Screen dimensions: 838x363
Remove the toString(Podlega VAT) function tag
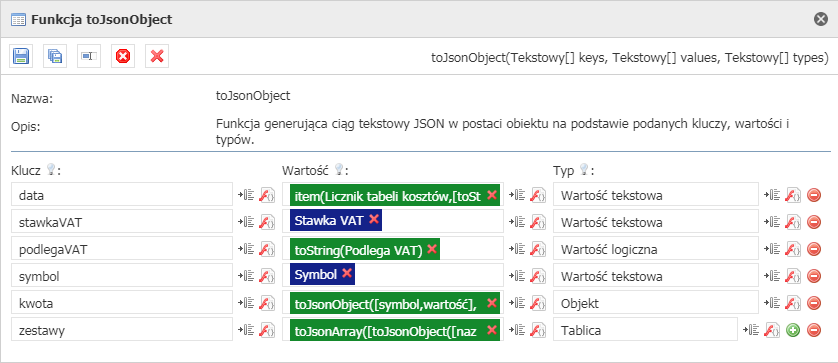click(x=432, y=249)
